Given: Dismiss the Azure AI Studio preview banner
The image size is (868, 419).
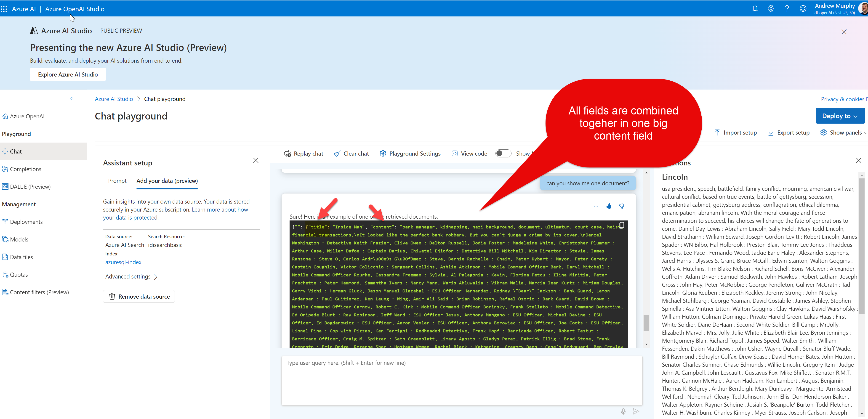Looking at the screenshot, I should [x=844, y=32].
